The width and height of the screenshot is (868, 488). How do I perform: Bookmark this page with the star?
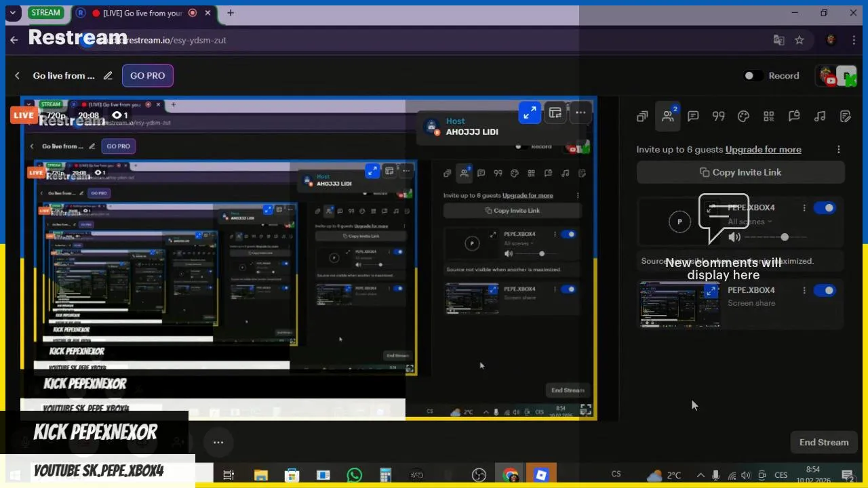[x=800, y=40]
